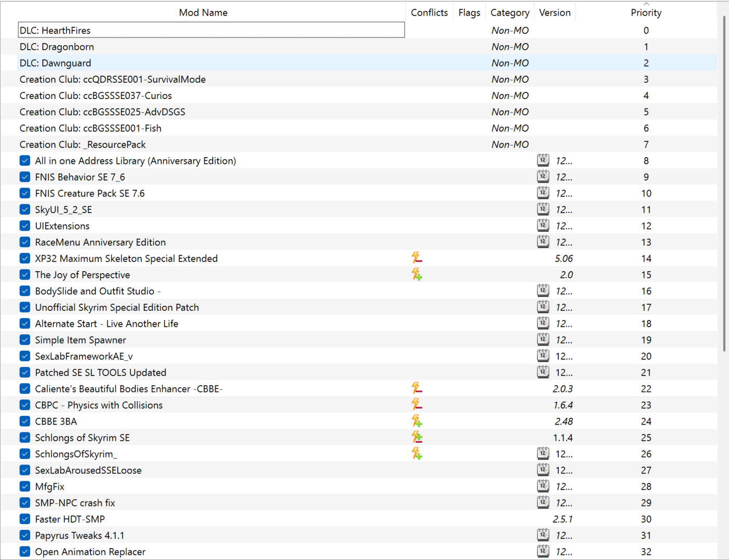The height and width of the screenshot is (560, 729).
Task: Click the conflict icon for Schlongs of Skyrim SE
Action: [x=417, y=437]
